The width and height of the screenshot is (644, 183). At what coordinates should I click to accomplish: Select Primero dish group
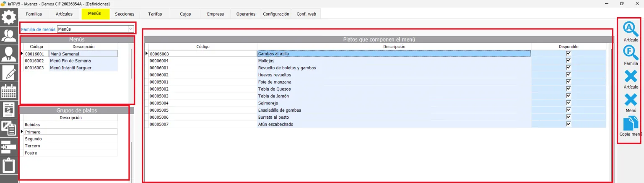[70, 132]
